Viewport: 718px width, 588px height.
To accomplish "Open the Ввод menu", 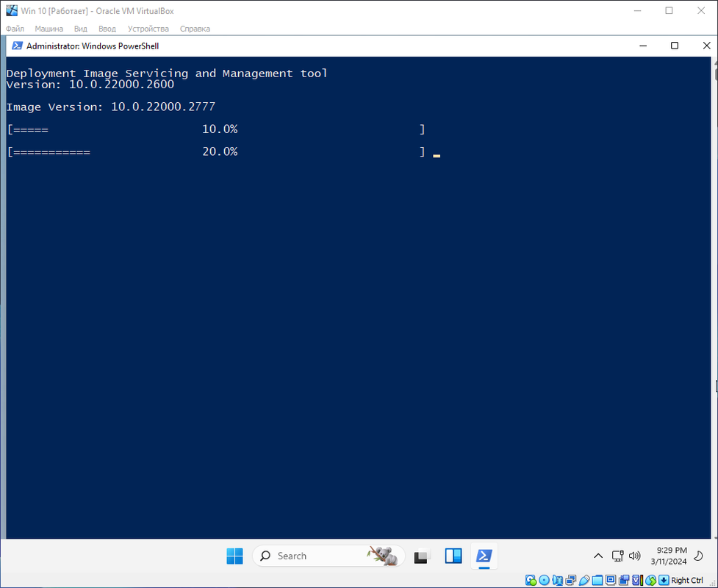I will pyautogui.click(x=107, y=29).
